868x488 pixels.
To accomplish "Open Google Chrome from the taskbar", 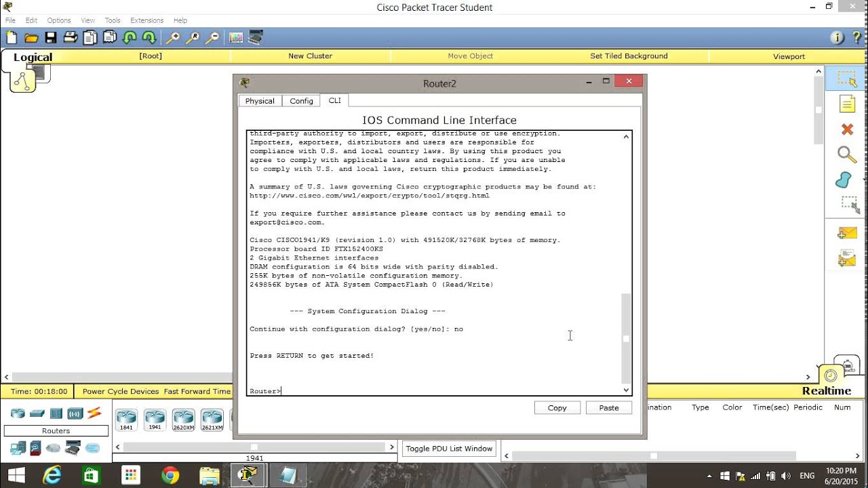I will point(170,476).
